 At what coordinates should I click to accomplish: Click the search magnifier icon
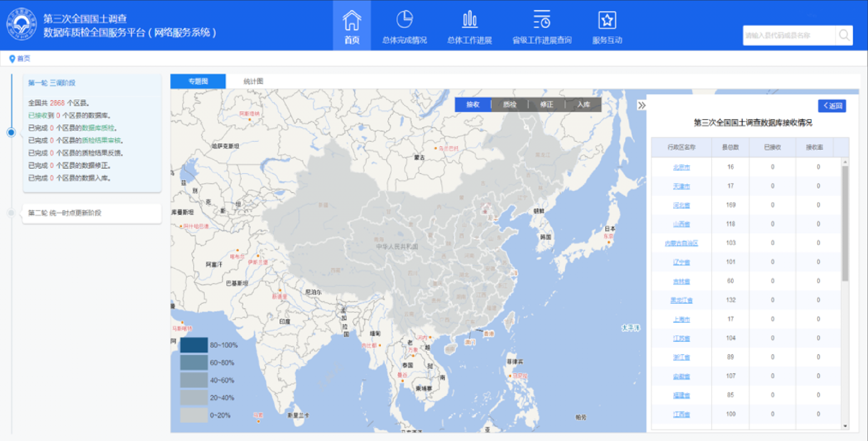[844, 35]
